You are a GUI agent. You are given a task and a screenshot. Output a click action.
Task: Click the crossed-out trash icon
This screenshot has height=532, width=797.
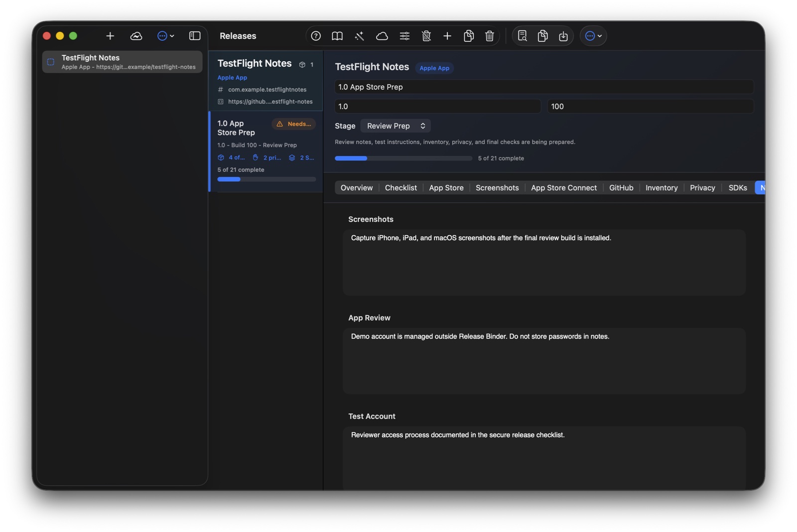pos(426,36)
